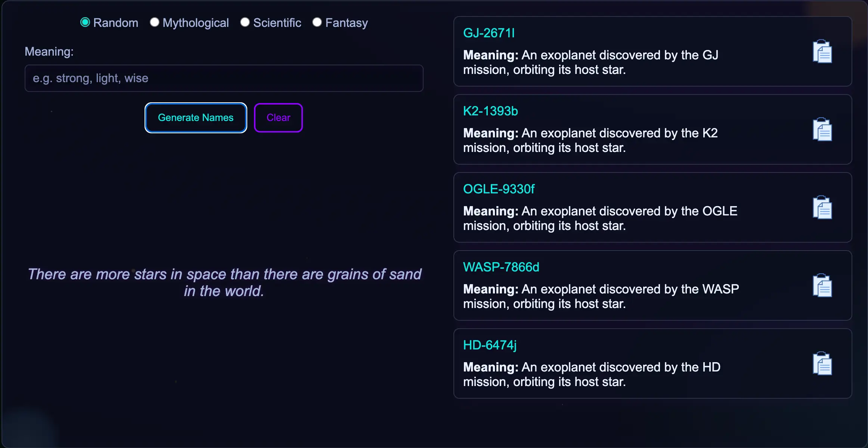Click the HD-6474j planet name heading
Screen dimensions: 868x448
489,345
